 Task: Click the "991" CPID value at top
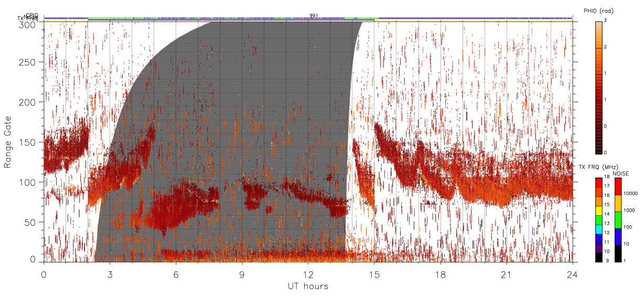point(314,16)
